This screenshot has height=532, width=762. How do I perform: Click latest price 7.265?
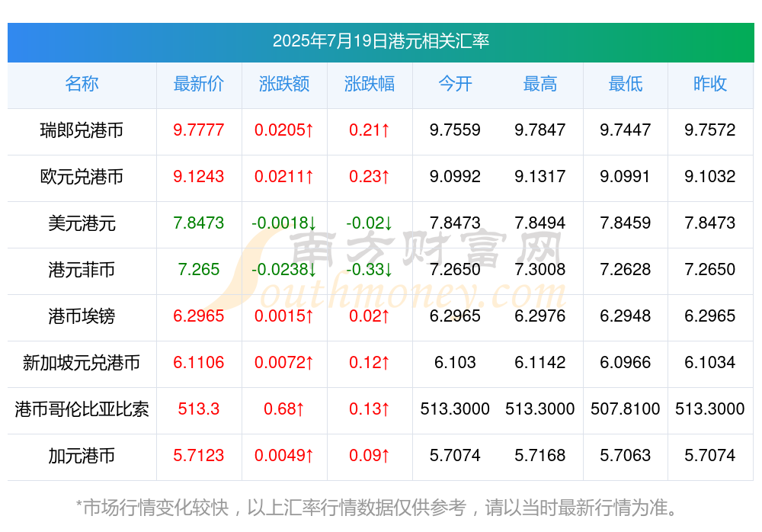198,269
